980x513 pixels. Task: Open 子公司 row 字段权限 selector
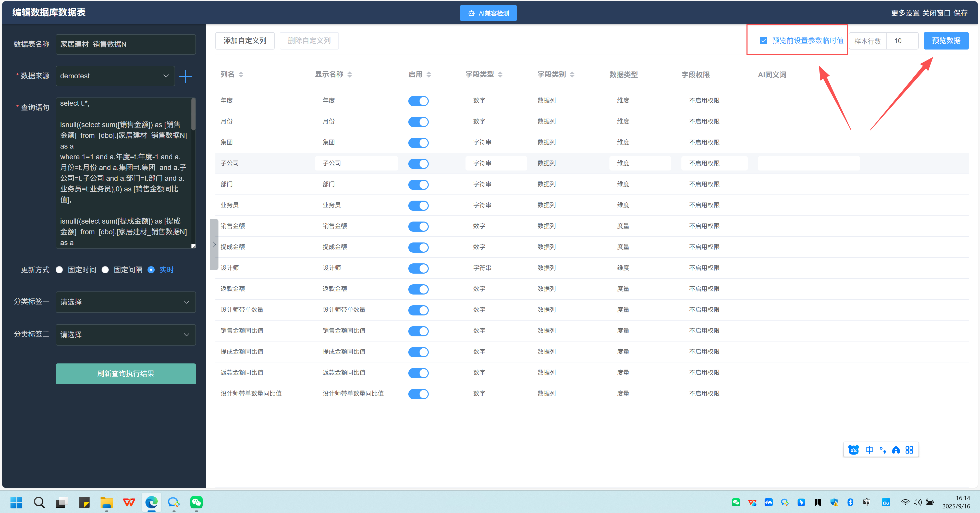(x=714, y=163)
